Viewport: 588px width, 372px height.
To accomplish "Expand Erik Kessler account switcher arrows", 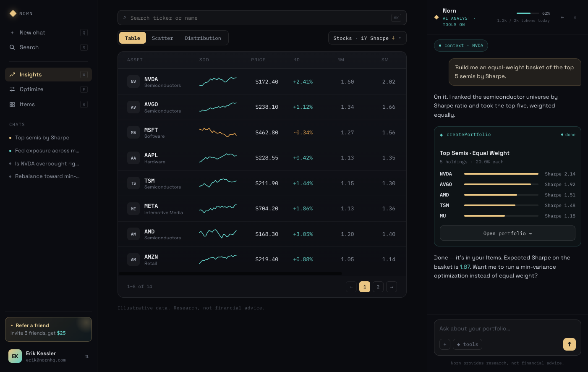I will point(87,356).
